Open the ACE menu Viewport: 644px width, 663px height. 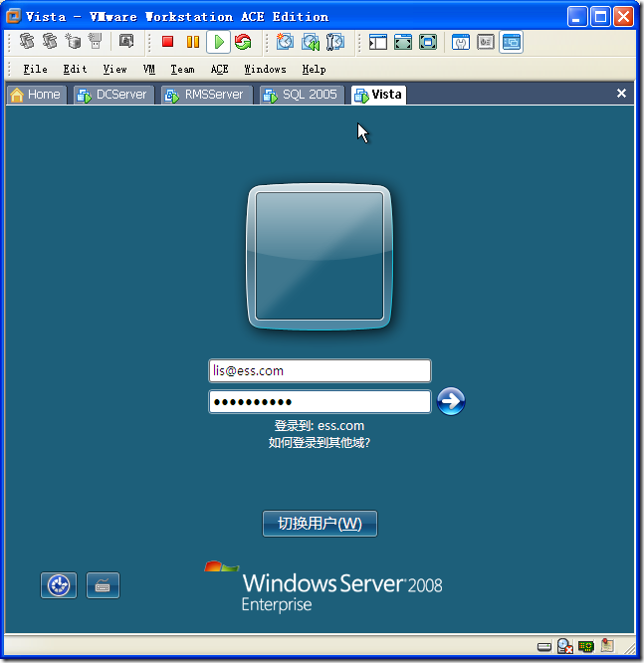point(219,69)
